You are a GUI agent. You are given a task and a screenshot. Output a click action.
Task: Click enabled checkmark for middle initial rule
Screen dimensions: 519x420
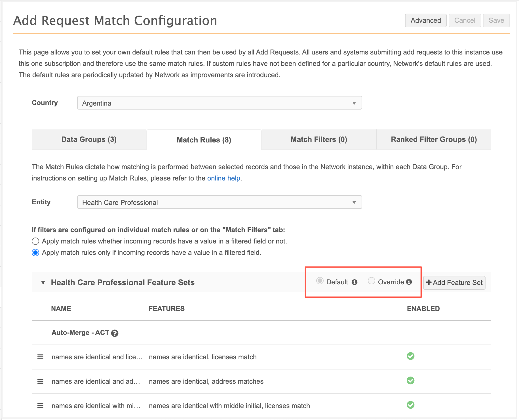(410, 405)
